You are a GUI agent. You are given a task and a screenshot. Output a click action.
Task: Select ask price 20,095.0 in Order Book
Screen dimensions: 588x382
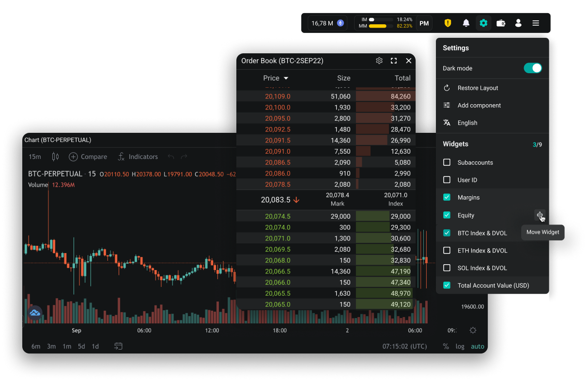278,118
